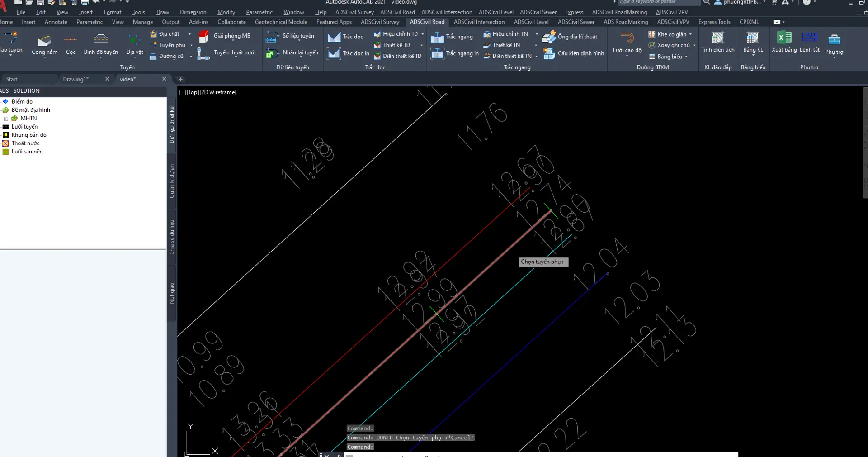
Task: Select Khung bản đồ tree item
Action: click(29, 135)
